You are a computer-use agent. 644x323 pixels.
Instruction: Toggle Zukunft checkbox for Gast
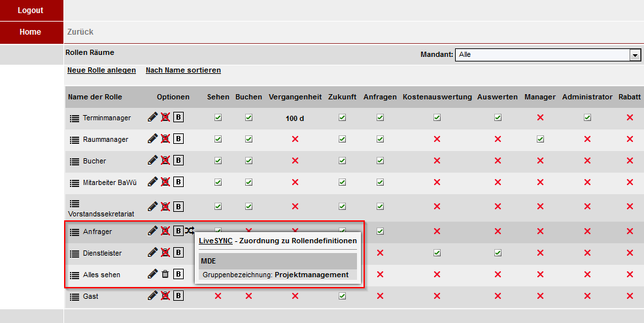tap(342, 296)
